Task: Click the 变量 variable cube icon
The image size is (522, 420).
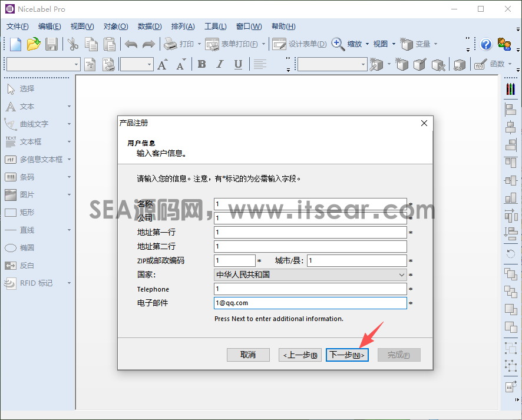Action: point(407,44)
